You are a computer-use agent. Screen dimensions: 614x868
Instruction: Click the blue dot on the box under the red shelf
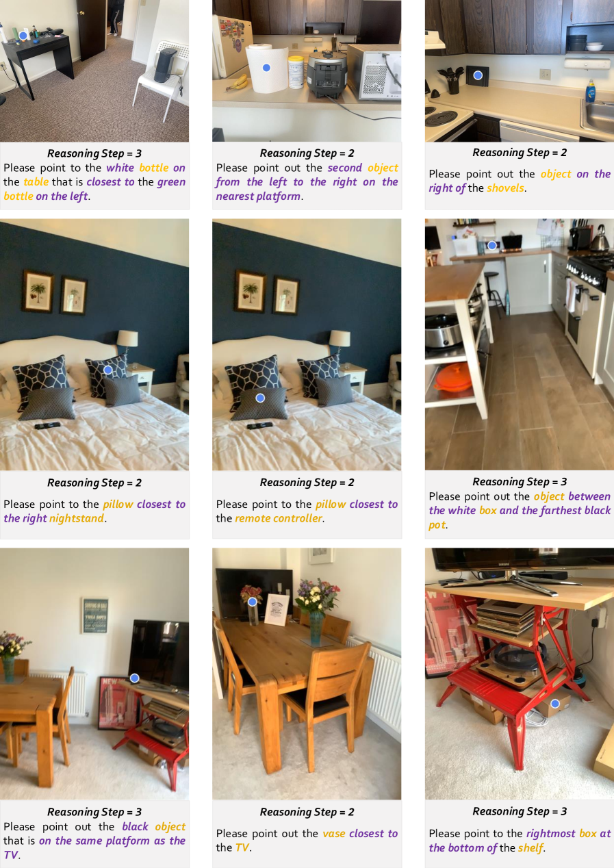[555, 703]
